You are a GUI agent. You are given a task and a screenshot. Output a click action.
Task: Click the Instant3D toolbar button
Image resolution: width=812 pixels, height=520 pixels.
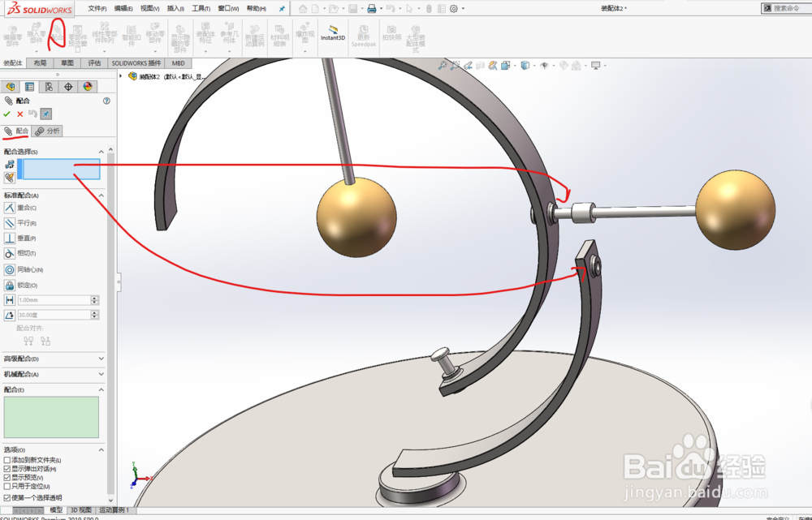point(332,33)
